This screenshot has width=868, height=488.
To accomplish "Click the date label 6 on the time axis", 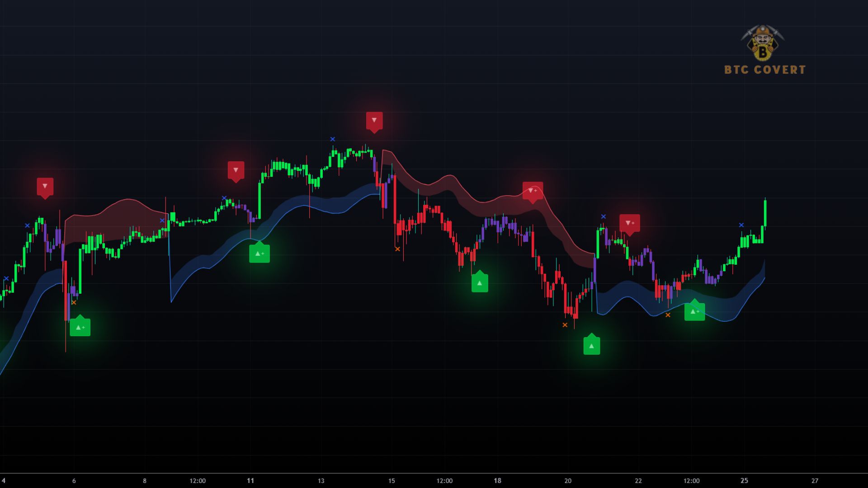I will (74, 481).
